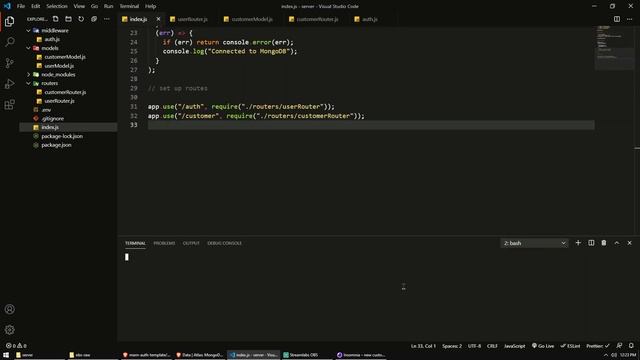This screenshot has width=640, height=360.
Task: Click Go Live in the status bar
Action: pyautogui.click(x=543, y=346)
